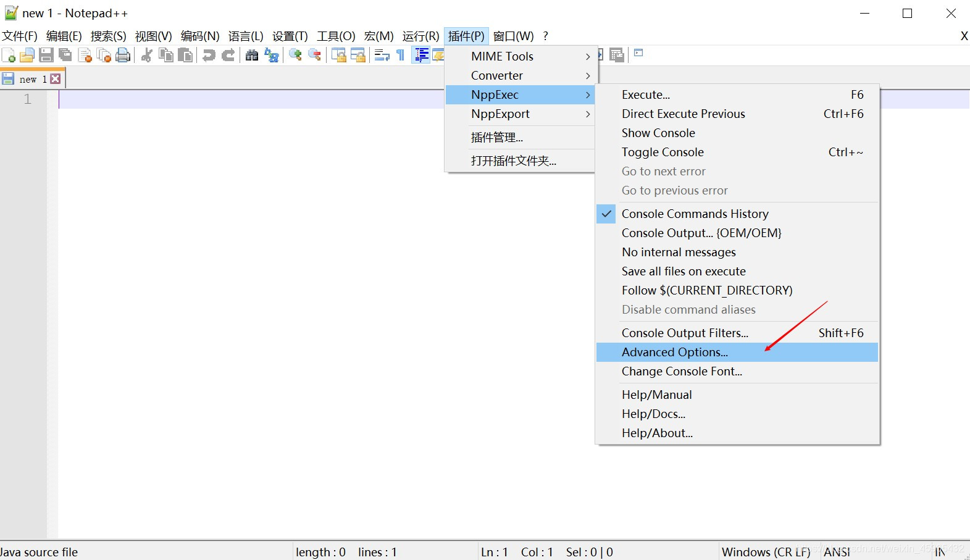Click the Paste clipboard icon
Viewport: 970px width, 560px height.
[185, 55]
